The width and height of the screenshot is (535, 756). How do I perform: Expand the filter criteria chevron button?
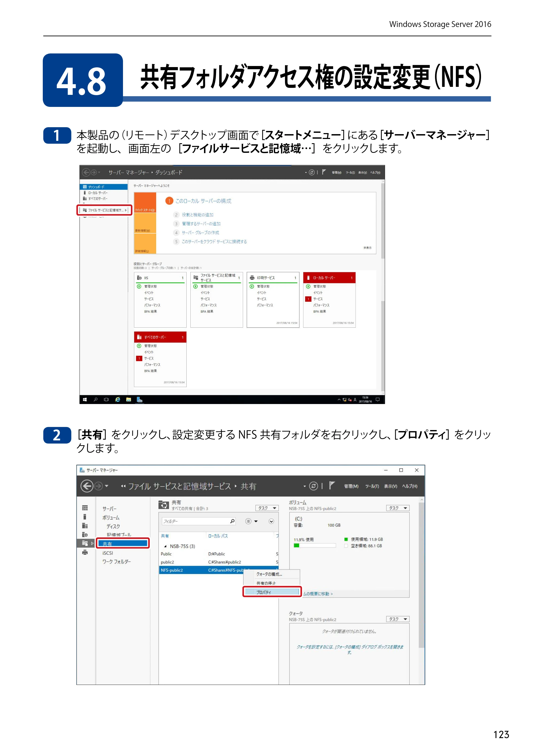coord(271,521)
